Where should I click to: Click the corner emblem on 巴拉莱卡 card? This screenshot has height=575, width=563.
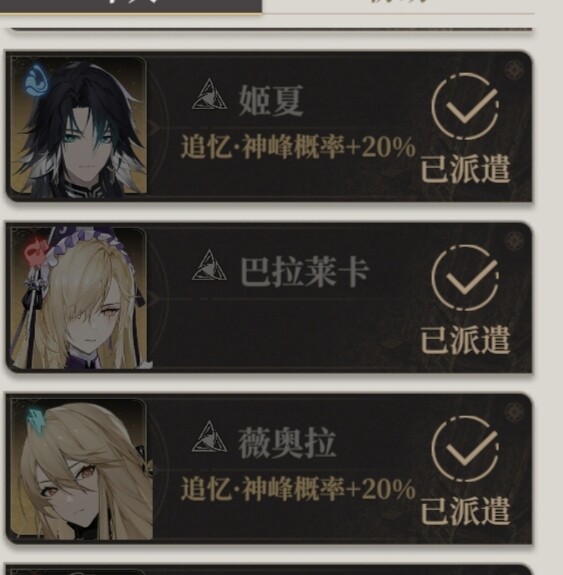pyautogui.click(x=514, y=241)
